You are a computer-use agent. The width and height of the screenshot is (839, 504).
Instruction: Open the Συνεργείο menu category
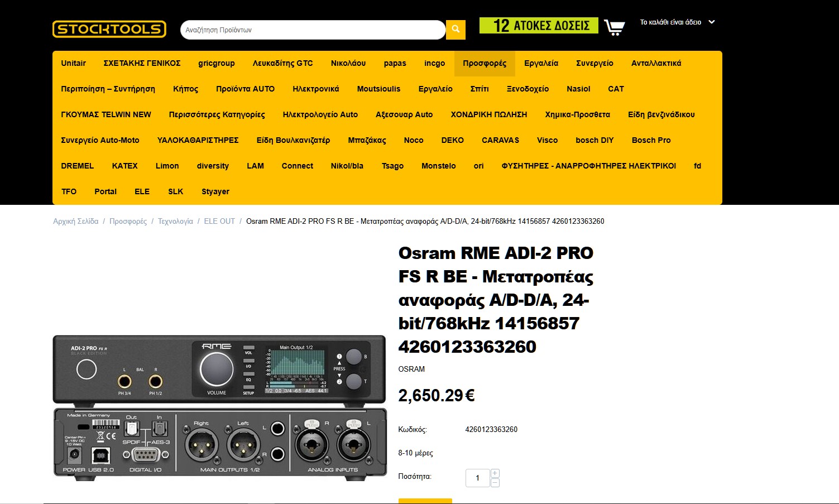click(595, 63)
